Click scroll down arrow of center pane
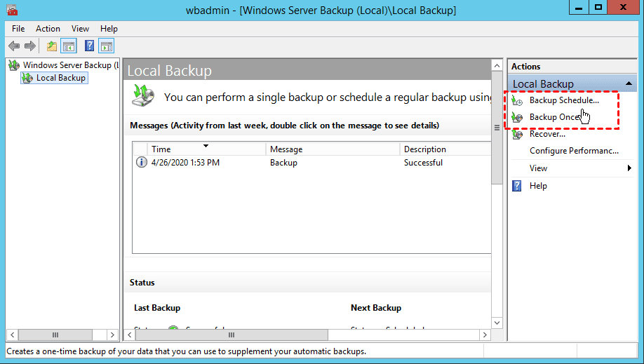Viewport: 644px width, 364px height. pyautogui.click(x=497, y=323)
